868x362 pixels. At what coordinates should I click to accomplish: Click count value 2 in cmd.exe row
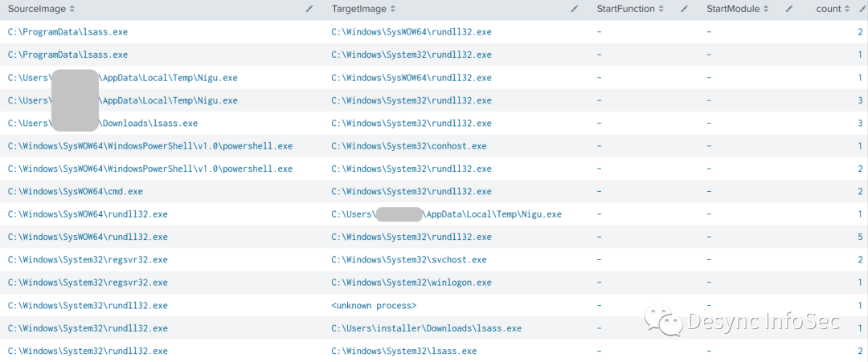click(x=860, y=192)
